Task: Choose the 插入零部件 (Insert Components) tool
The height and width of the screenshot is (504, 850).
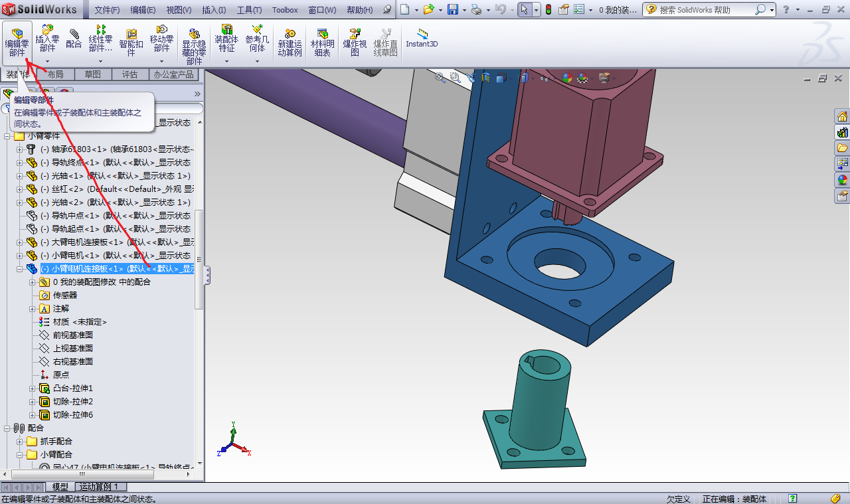Action: click(47, 39)
